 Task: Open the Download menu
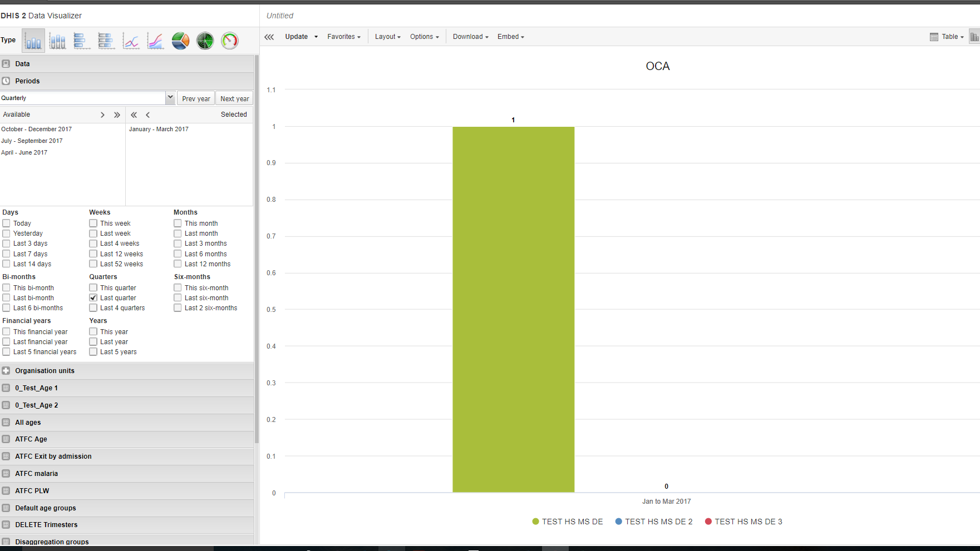tap(470, 37)
